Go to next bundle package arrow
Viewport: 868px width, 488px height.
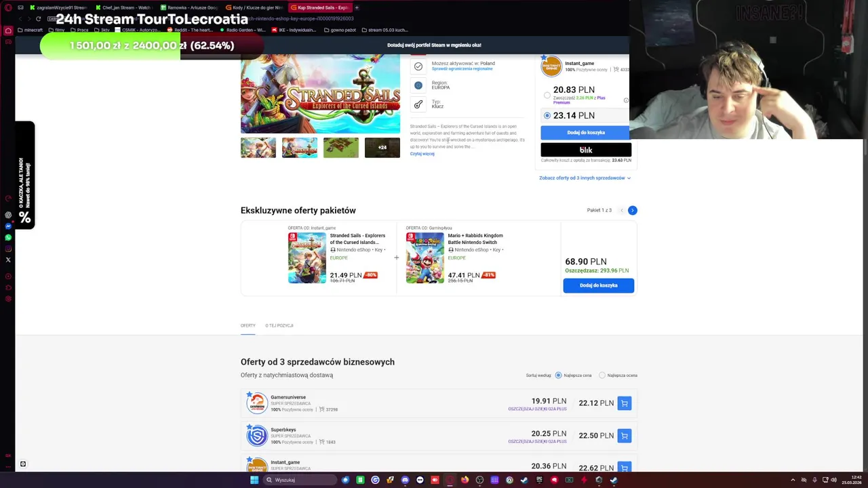(x=632, y=210)
